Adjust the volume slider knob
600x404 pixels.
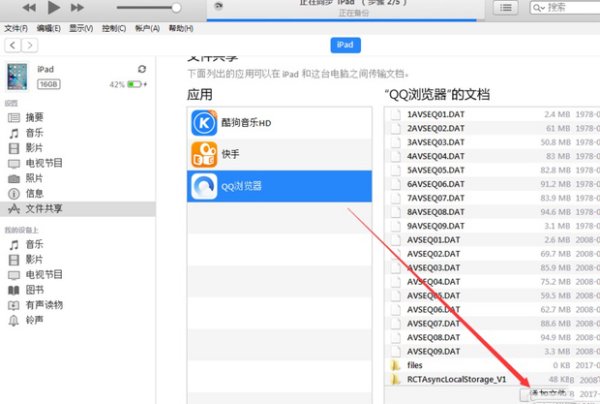pyautogui.click(x=176, y=8)
